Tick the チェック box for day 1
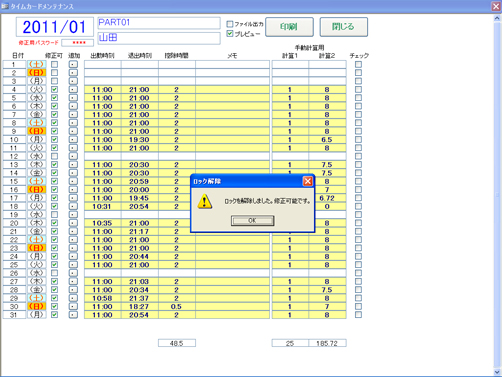Viewport: 502px width, 377px height. (358, 64)
